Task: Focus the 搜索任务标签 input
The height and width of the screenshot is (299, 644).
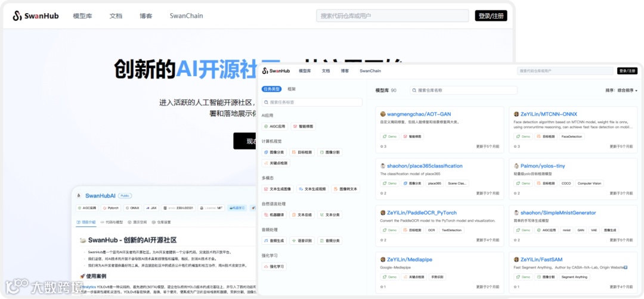Action: click(312, 102)
